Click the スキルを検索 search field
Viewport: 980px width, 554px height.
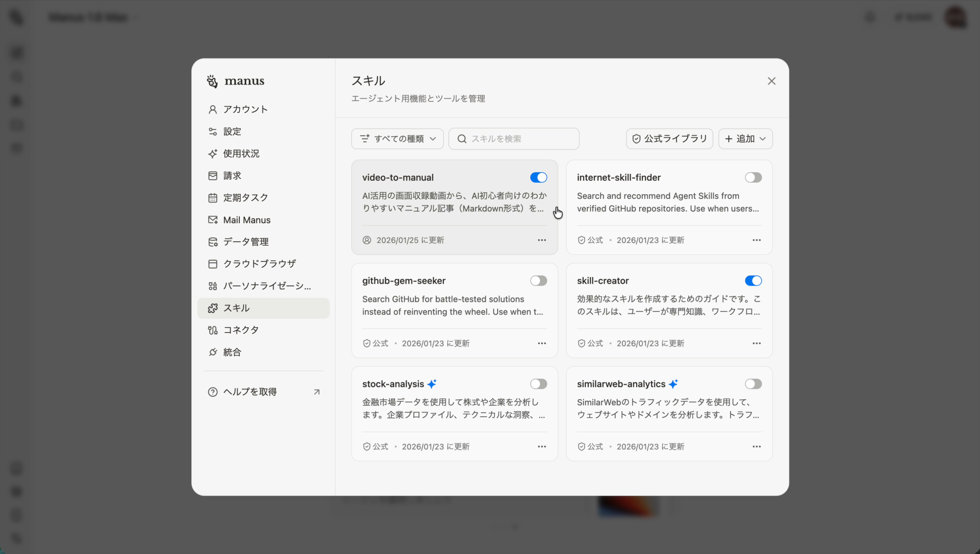click(x=514, y=138)
